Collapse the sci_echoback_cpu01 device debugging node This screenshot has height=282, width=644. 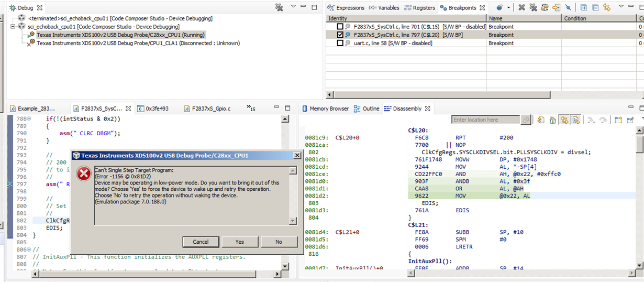[14, 26]
